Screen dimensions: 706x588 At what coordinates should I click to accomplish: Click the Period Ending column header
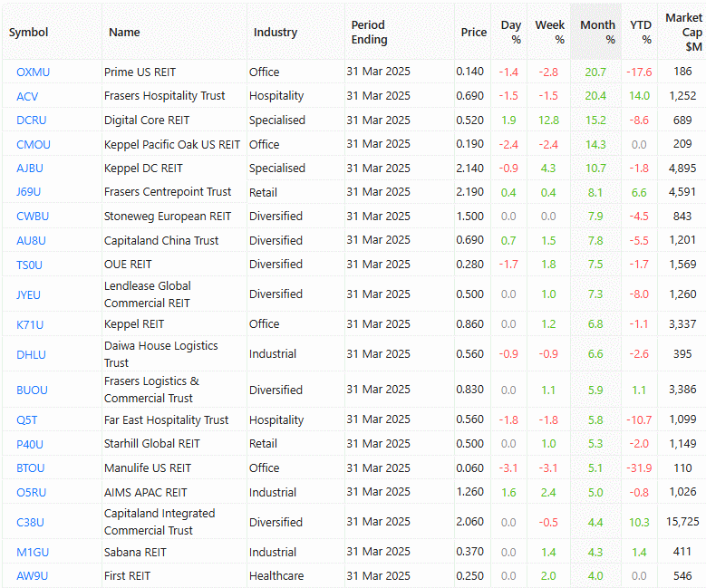click(369, 33)
